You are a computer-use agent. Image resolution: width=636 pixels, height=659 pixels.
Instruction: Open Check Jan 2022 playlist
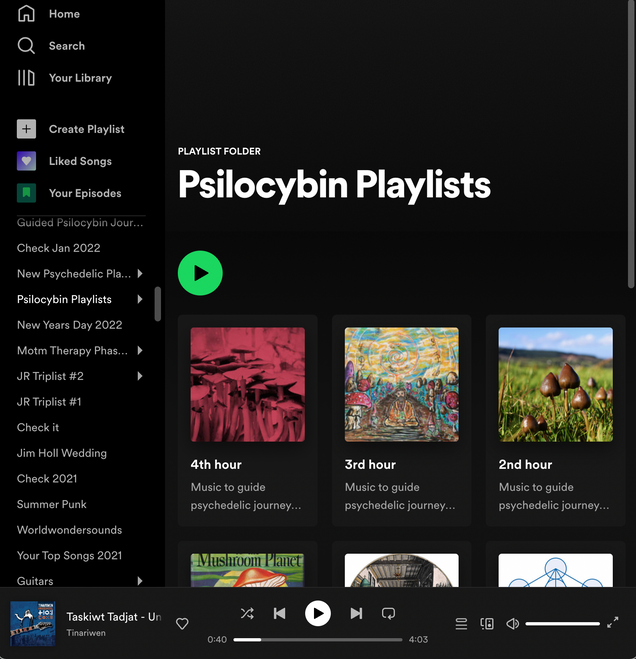pos(58,248)
